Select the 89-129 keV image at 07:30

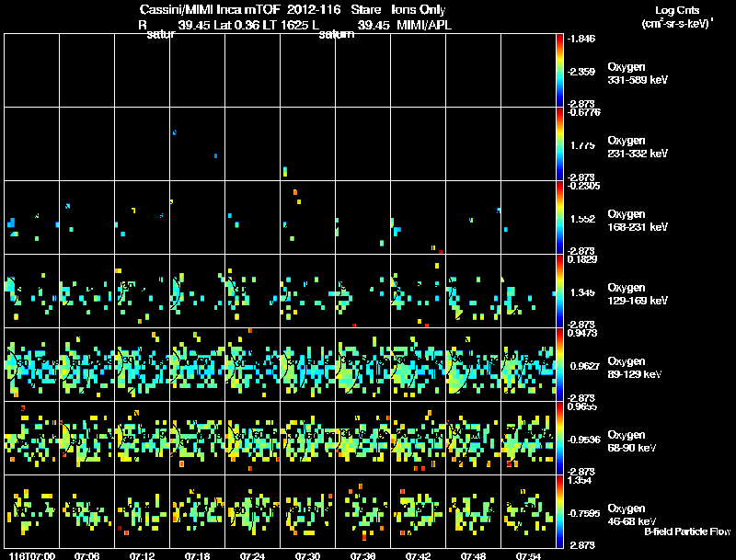308,365
